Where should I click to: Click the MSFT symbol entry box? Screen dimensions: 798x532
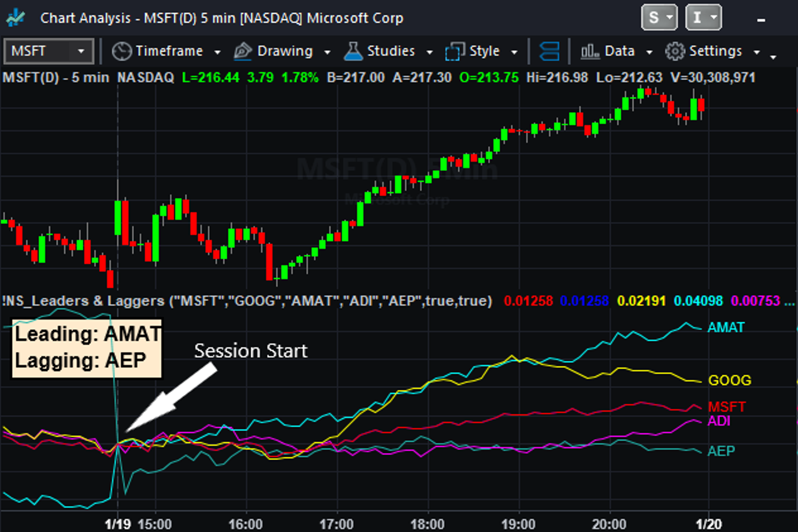[48, 51]
